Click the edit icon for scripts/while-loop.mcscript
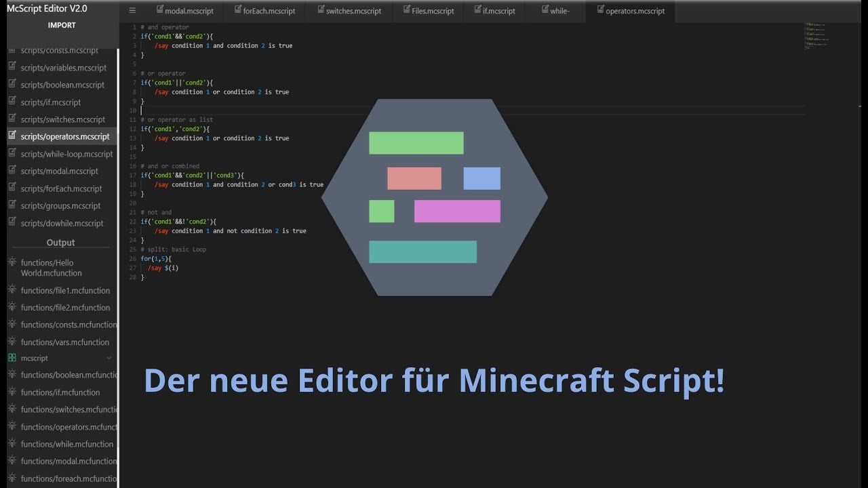This screenshot has width=868, height=488. coord(12,153)
